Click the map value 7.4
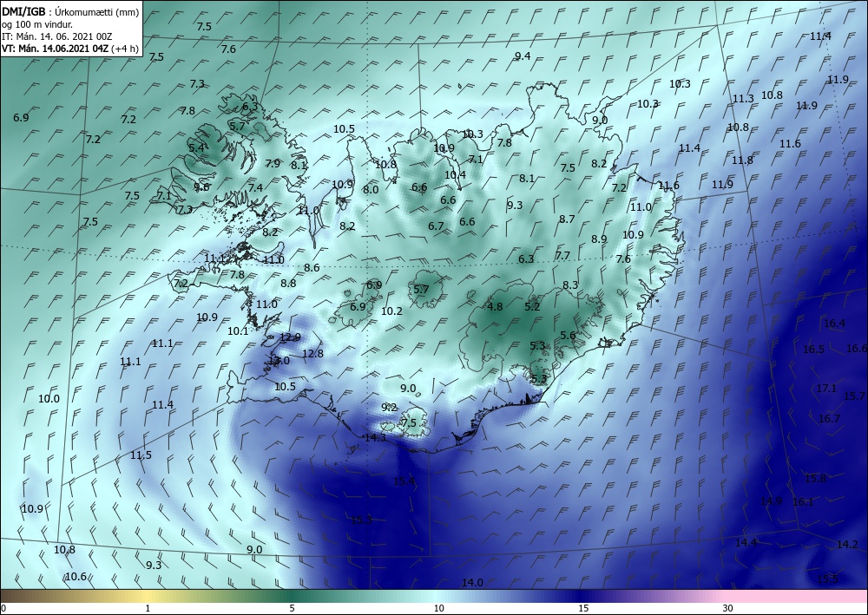868x615 pixels. point(255,187)
